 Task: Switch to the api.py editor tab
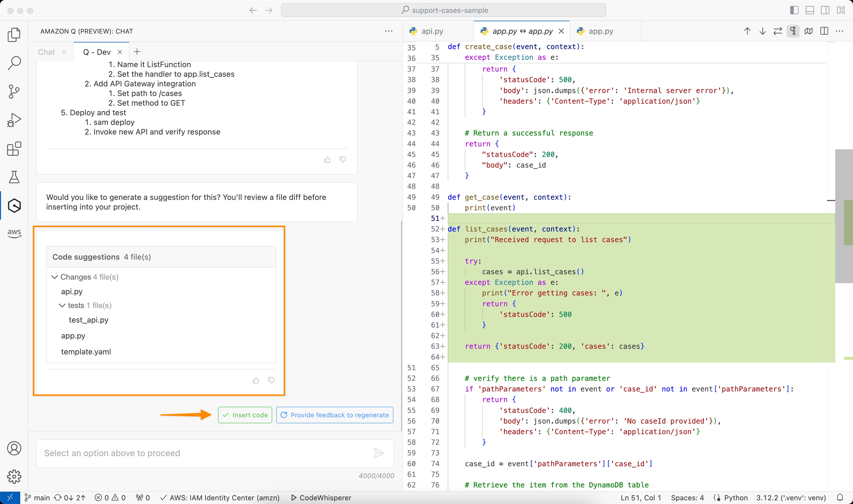click(x=432, y=31)
